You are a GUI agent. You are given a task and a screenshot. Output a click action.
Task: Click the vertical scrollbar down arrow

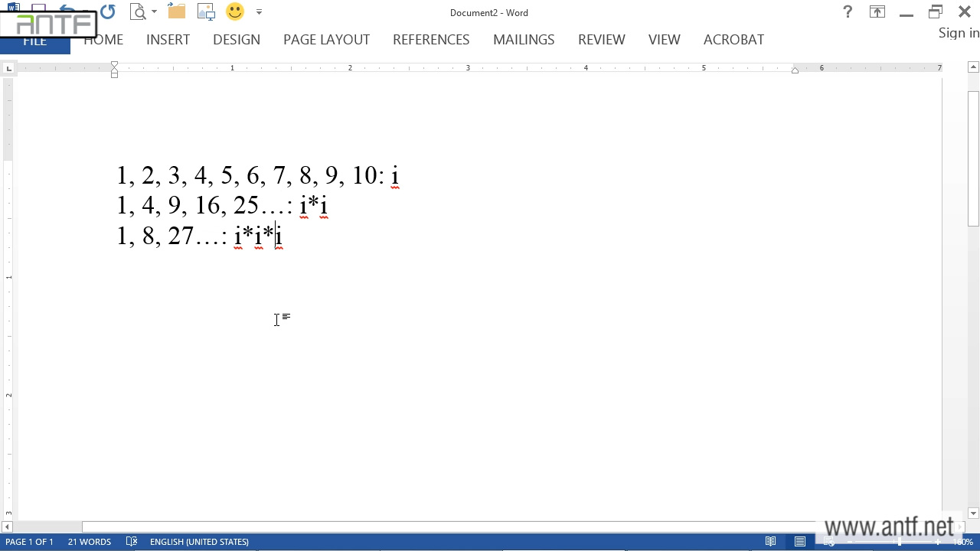click(x=973, y=514)
